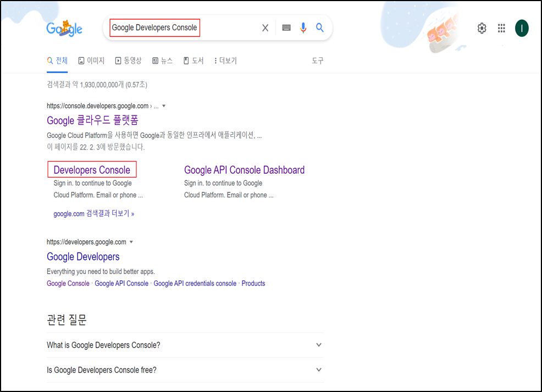Open the dropdown arrow beside developers.google.com
The image size is (542, 392).
[131, 242]
